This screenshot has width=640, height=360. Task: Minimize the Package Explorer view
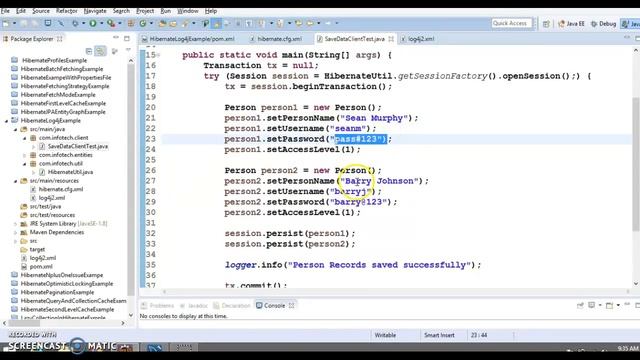pos(116,38)
